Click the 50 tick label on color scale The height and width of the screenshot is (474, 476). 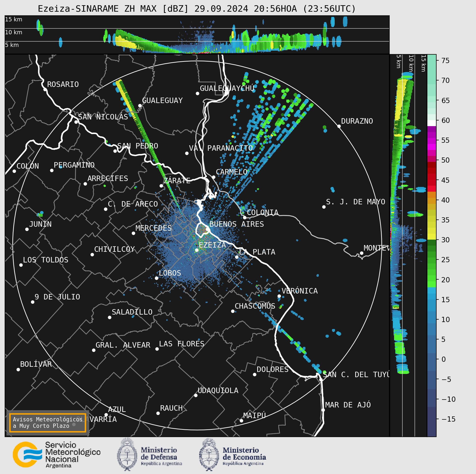coord(445,160)
